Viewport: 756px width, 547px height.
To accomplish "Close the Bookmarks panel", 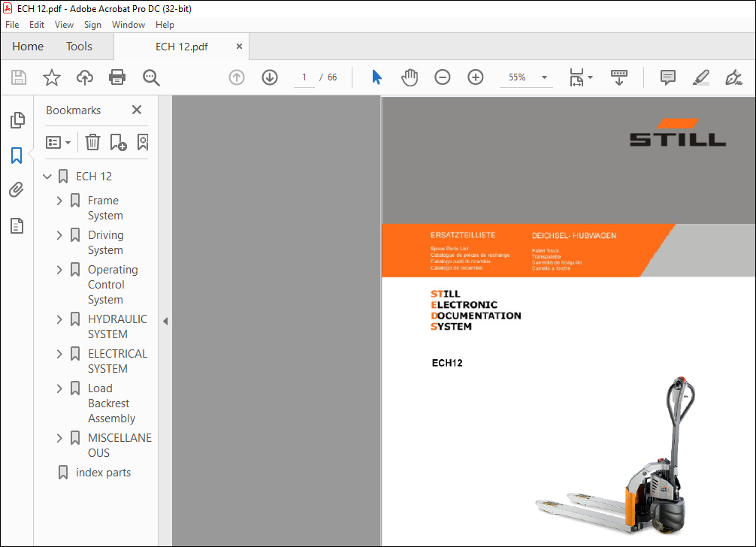I will [x=137, y=110].
